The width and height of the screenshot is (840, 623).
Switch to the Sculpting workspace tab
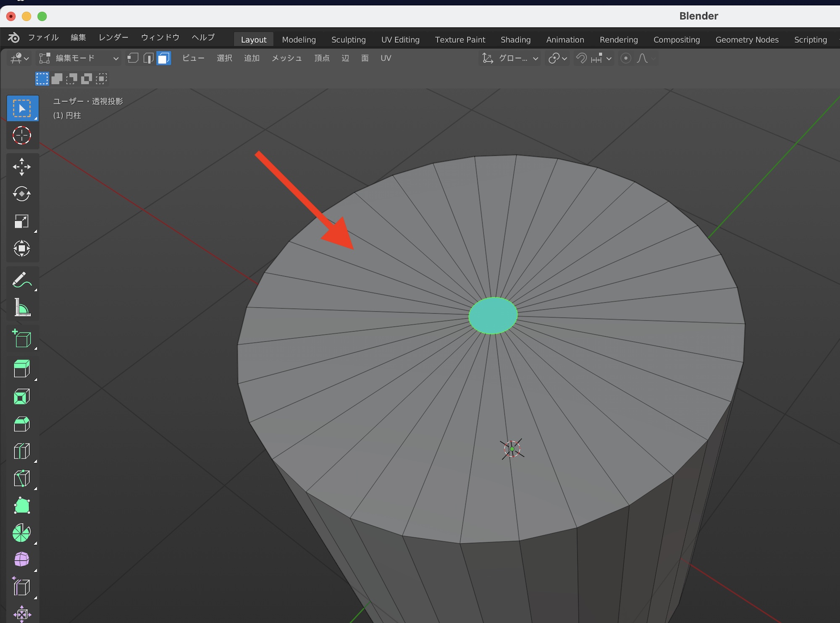coord(348,40)
